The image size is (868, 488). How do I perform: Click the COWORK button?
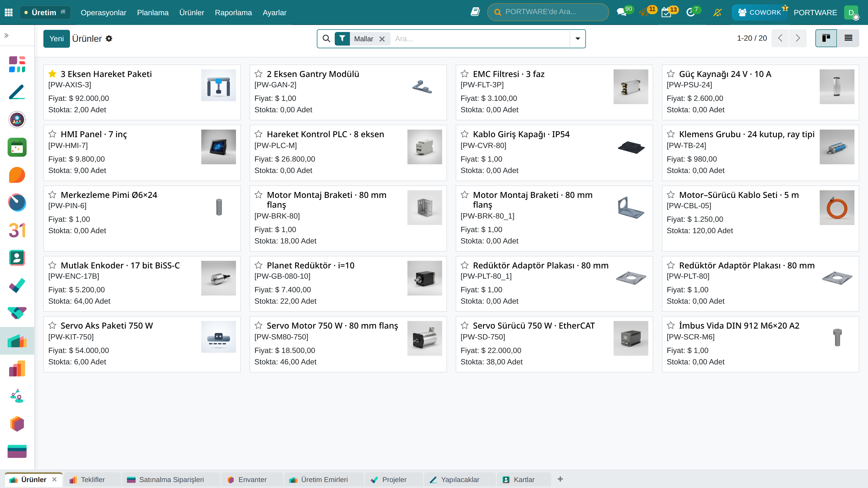coord(759,12)
